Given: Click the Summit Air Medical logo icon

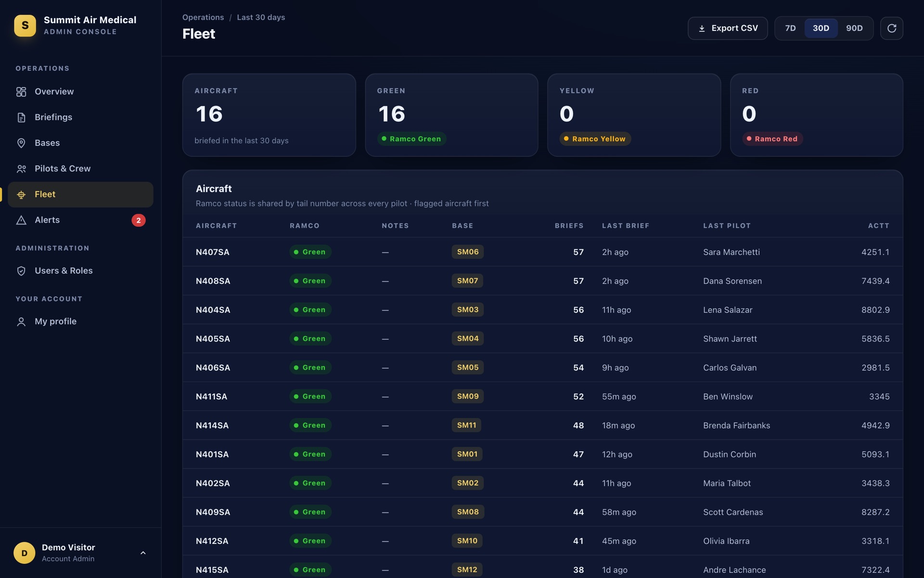Looking at the screenshot, I should tap(25, 26).
